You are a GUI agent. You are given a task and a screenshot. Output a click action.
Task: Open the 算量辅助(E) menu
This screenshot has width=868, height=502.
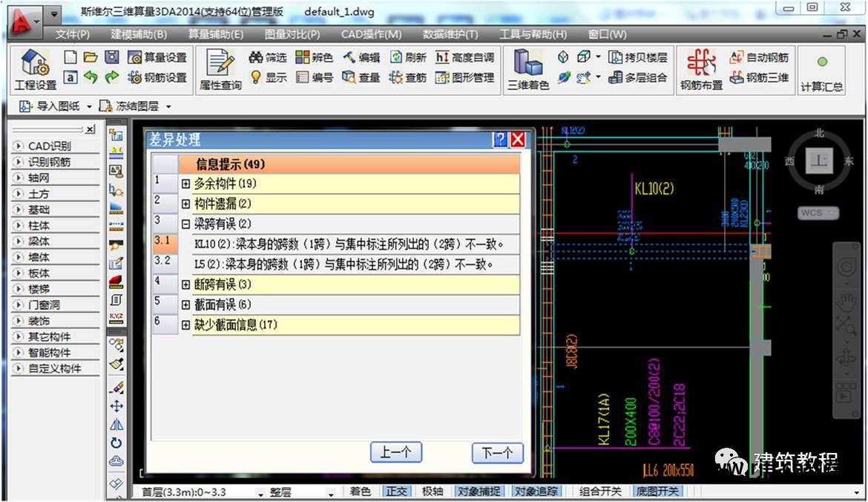(215, 34)
